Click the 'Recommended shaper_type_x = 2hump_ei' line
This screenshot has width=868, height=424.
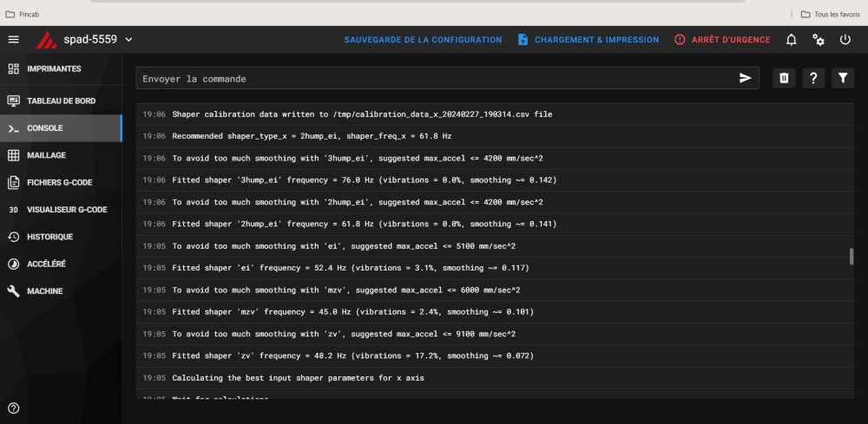[x=495, y=136]
